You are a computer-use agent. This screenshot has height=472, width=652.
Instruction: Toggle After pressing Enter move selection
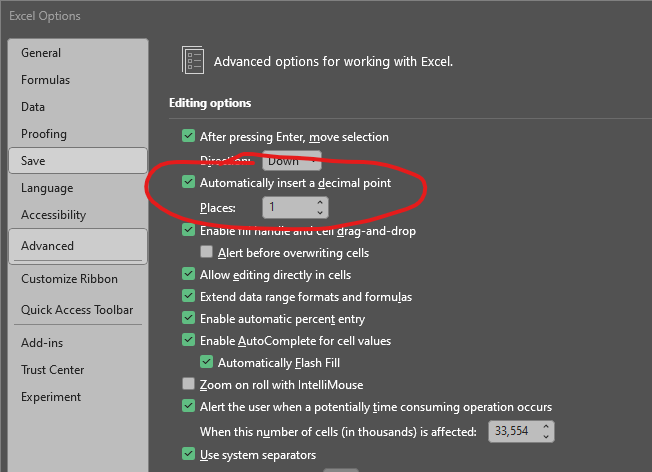(188, 136)
